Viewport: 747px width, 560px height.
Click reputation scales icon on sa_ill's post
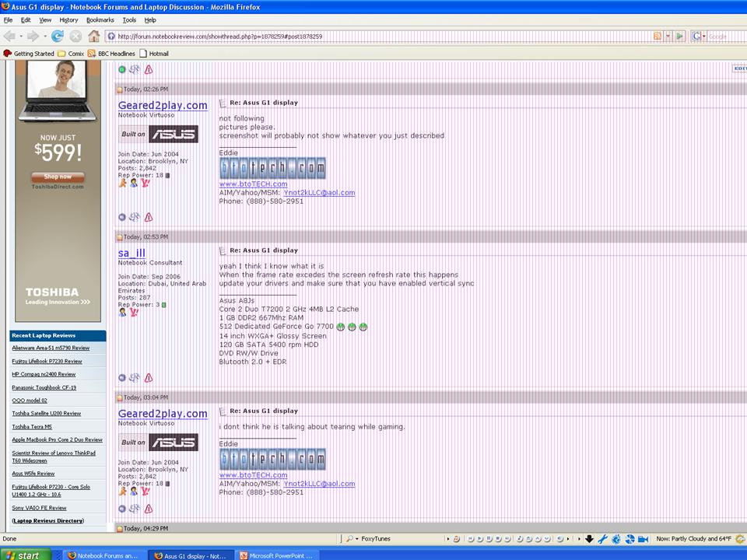[x=135, y=378]
